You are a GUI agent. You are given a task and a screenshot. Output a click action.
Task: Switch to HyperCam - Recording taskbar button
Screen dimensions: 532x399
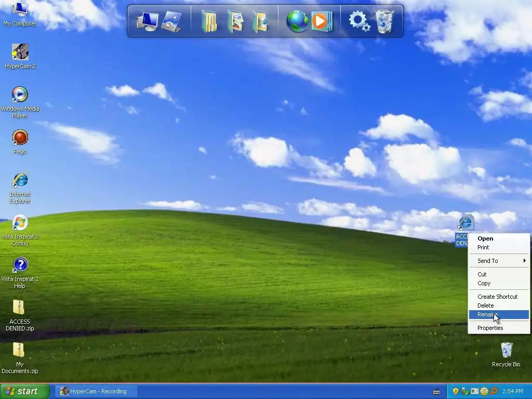(x=97, y=391)
